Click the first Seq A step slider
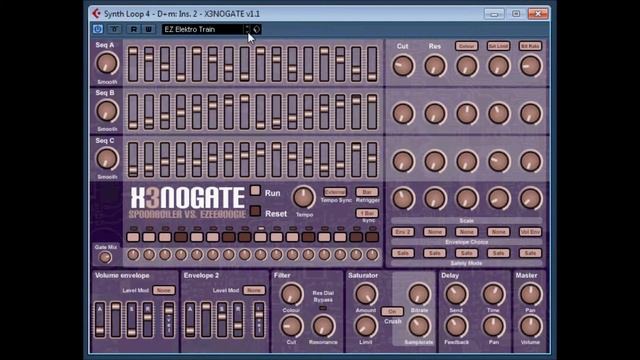 coord(133,64)
